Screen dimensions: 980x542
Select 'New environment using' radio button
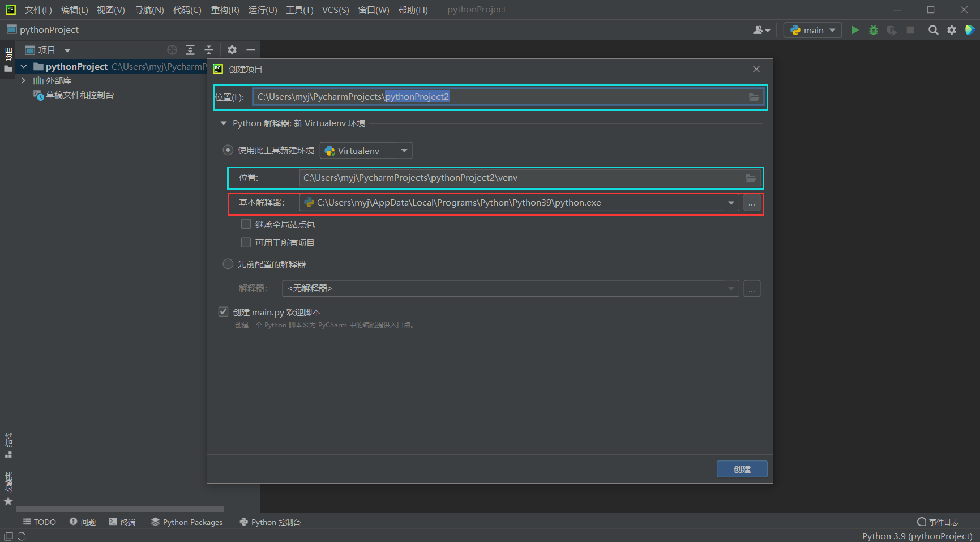tap(228, 150)
